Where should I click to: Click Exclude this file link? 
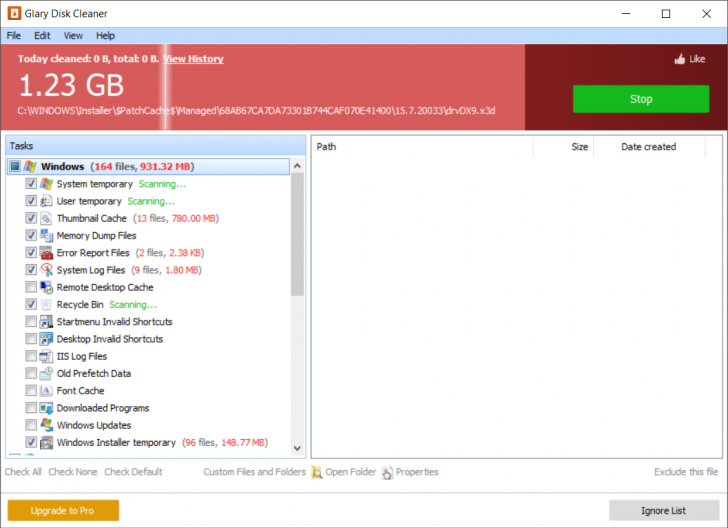(686, 472)
